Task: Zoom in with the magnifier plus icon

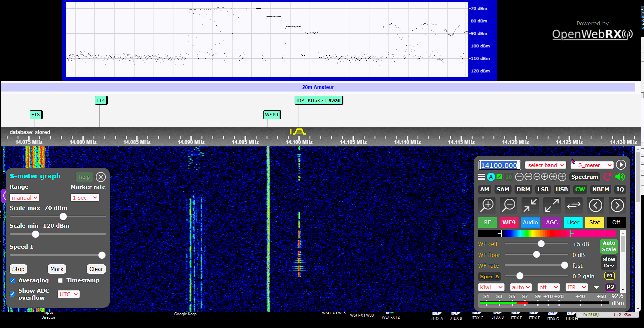Action: (x=487, y=205)
